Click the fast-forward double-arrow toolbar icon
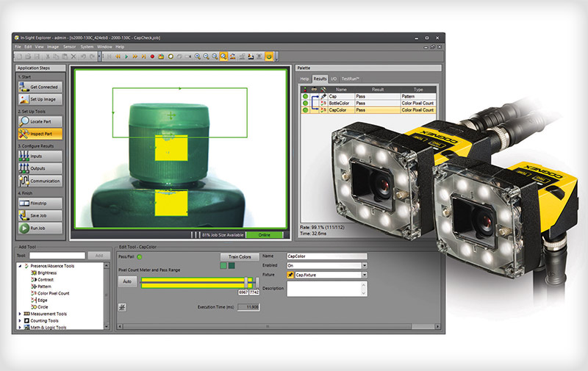Viewport: 588px width, 371px height. pos(135,57)
